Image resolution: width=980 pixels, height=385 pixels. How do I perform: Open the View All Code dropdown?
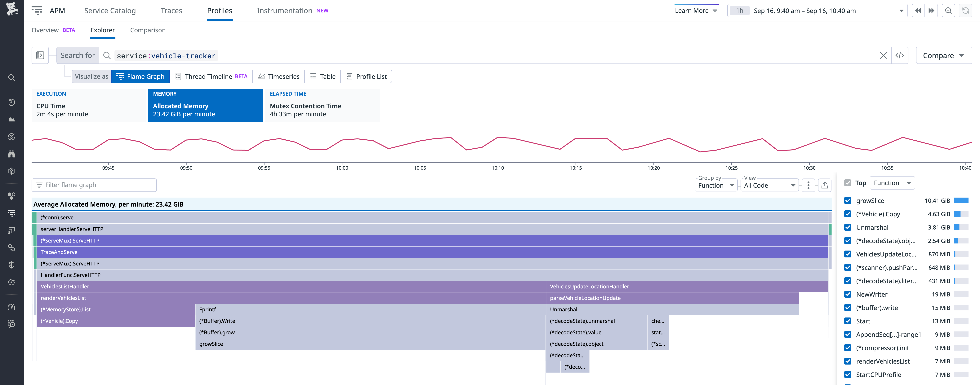pyautogui.click(x=769, y=185)
